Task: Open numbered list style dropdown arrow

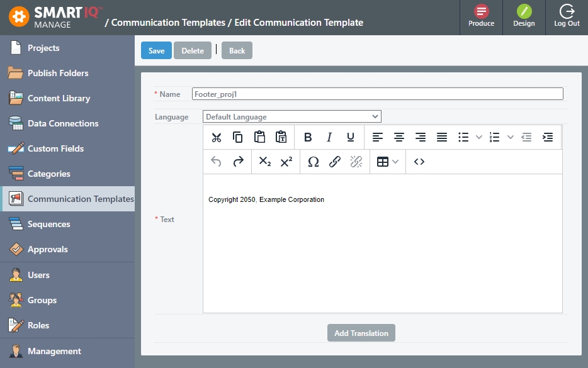Action: pyautogui.click(x=511, y=138)
